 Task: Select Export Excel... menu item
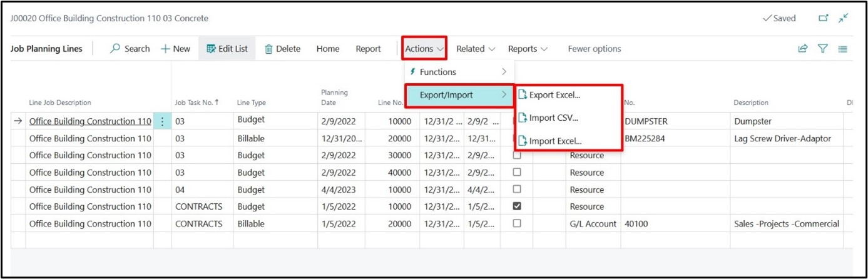[554, 95]
